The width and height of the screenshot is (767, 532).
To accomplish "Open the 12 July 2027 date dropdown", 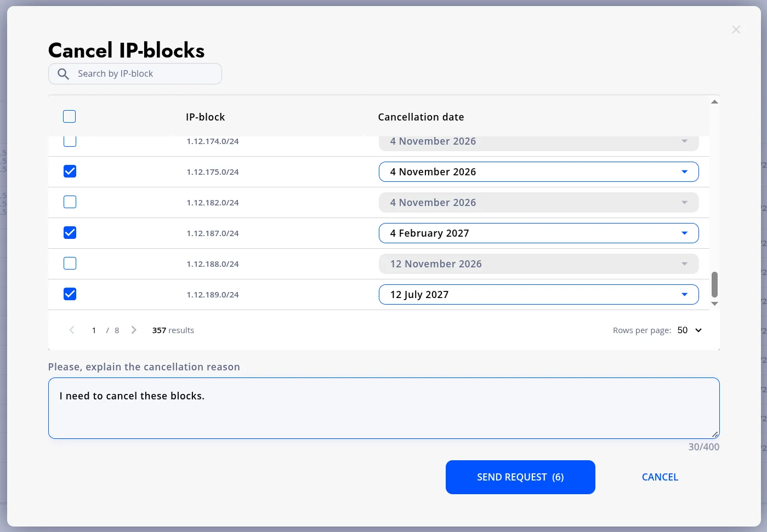I will tap(538, 295).
